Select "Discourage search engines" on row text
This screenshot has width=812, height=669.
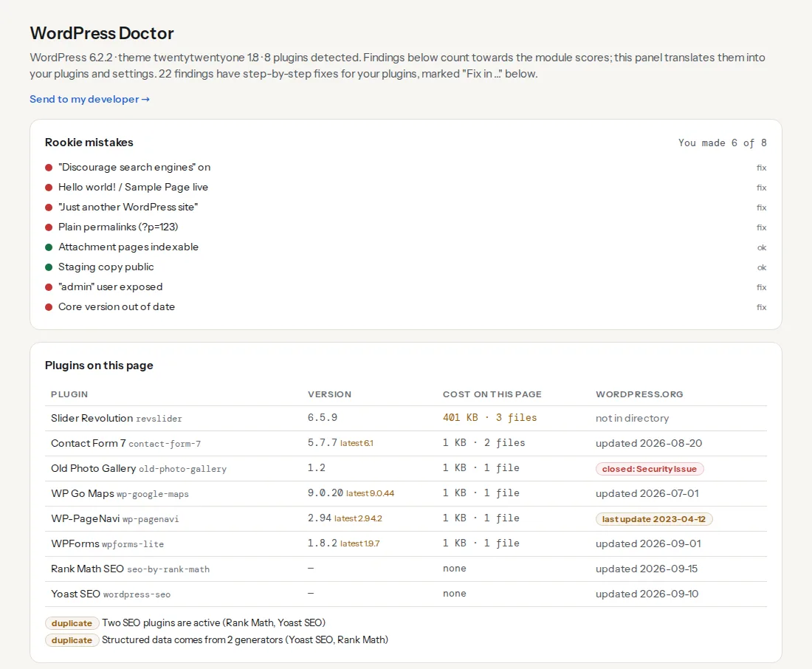134,168
